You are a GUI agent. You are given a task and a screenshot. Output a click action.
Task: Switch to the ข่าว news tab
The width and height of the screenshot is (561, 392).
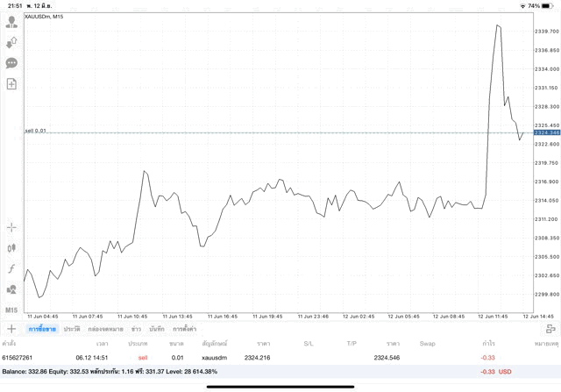(136, 329)
